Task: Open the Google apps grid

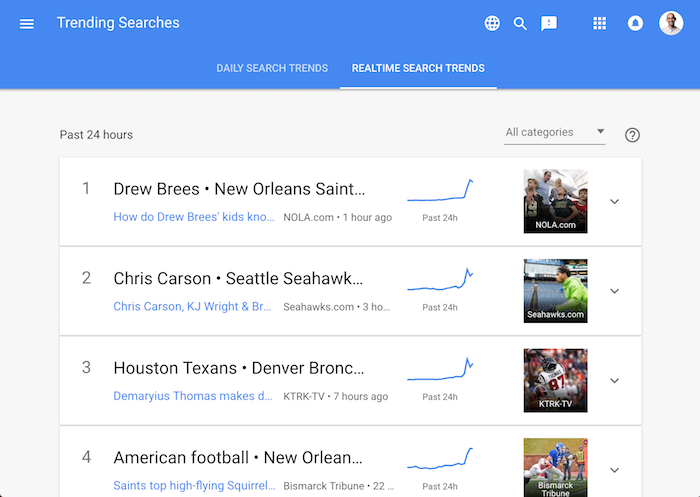Action: pos(599,23)
